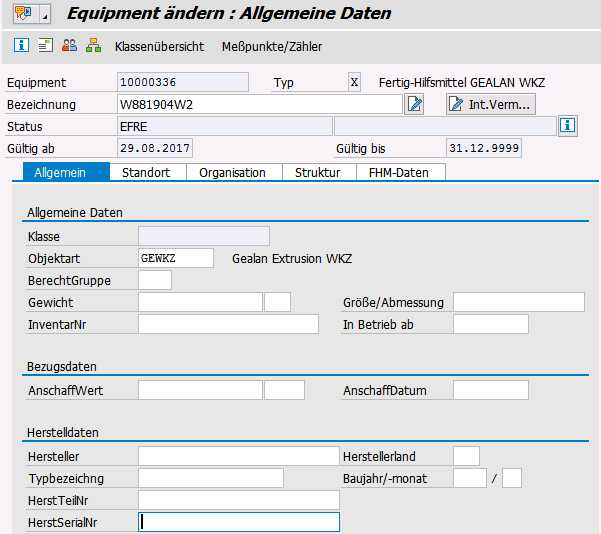
Task: Click the AnschaffWert currency field
Action: [284, 390]
